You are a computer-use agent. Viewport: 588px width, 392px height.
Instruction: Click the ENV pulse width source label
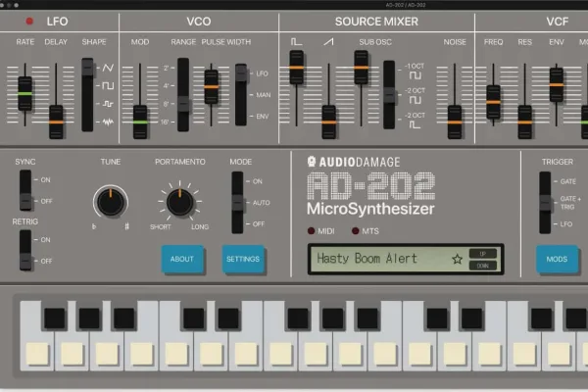(x=263, y=117)
